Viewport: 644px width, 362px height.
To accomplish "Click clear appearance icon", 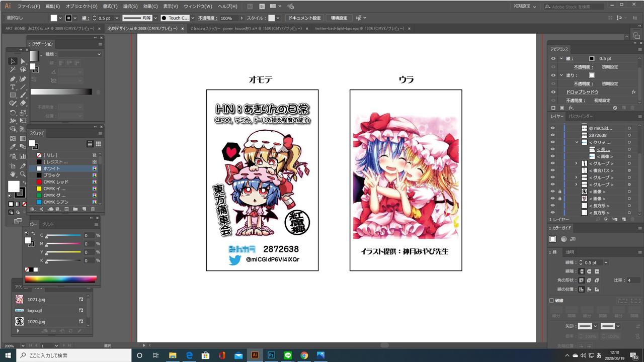I will pos(615,108).
